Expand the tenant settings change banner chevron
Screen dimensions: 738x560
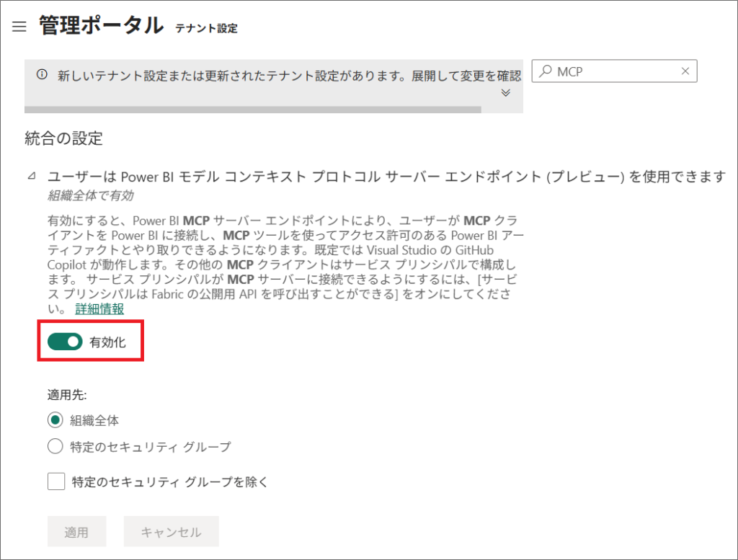tap(505, 93)
